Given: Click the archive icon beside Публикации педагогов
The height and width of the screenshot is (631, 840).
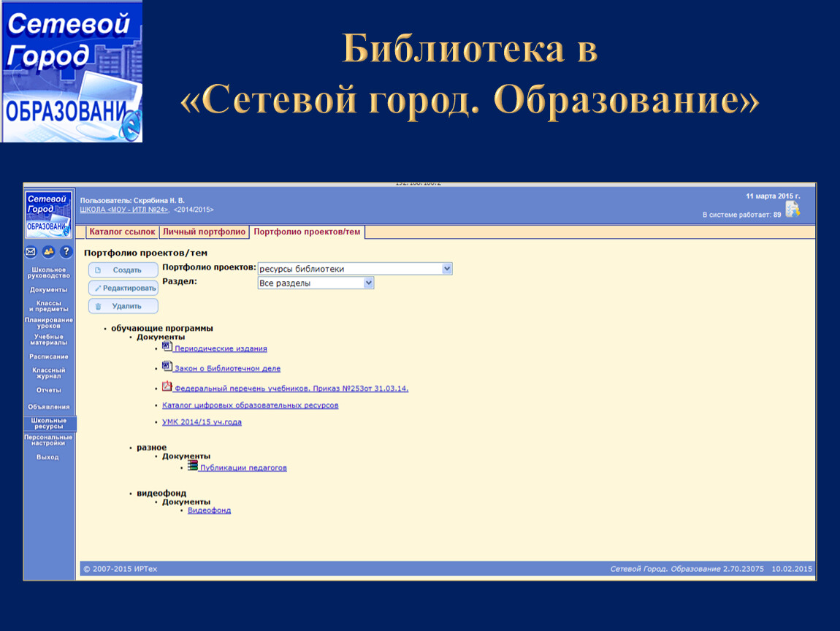Looking at the screenshot, I should 193,465.
